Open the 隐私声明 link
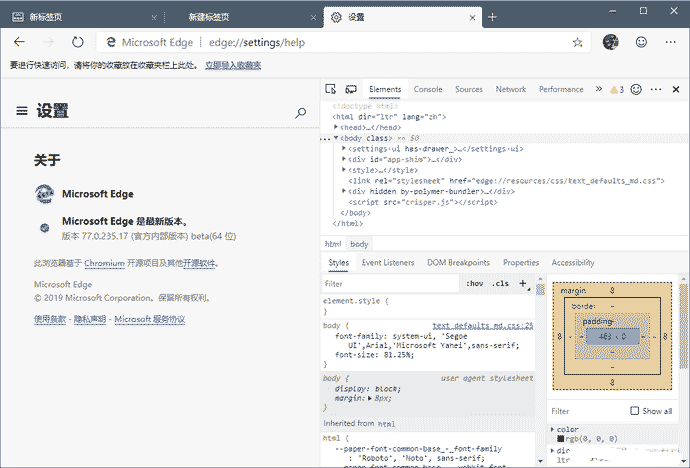The height and width of the screenshot is (468, 690). point(90,319)
